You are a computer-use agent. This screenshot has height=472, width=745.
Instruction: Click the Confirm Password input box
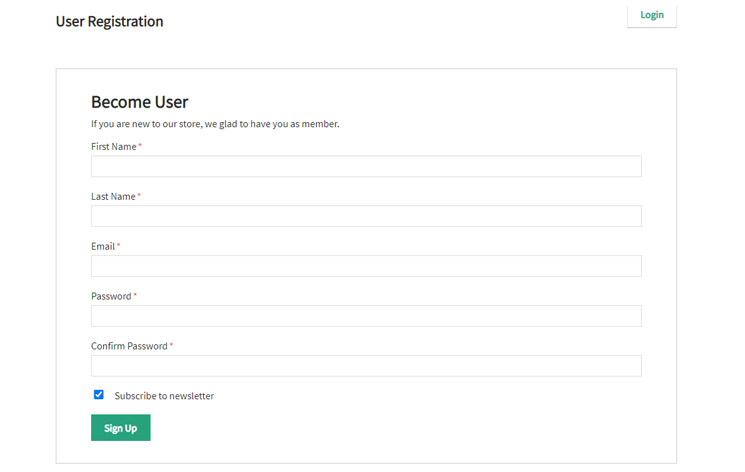[366, 366]
